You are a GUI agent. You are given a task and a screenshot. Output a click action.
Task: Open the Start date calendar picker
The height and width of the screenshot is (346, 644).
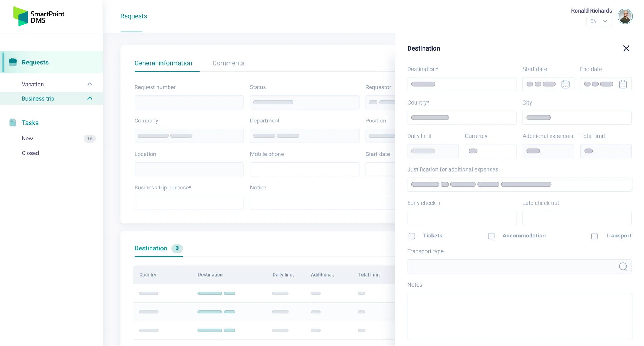point(565,84)
